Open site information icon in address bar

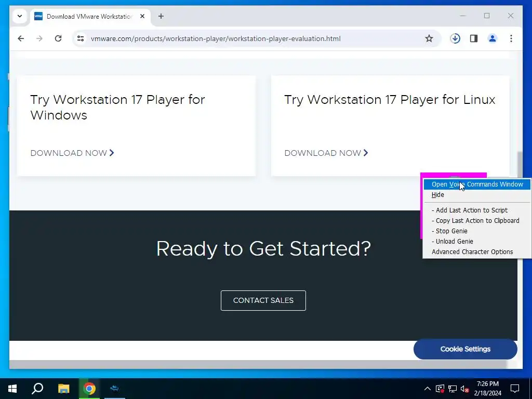pyautogui.click(x=81, y=38)
